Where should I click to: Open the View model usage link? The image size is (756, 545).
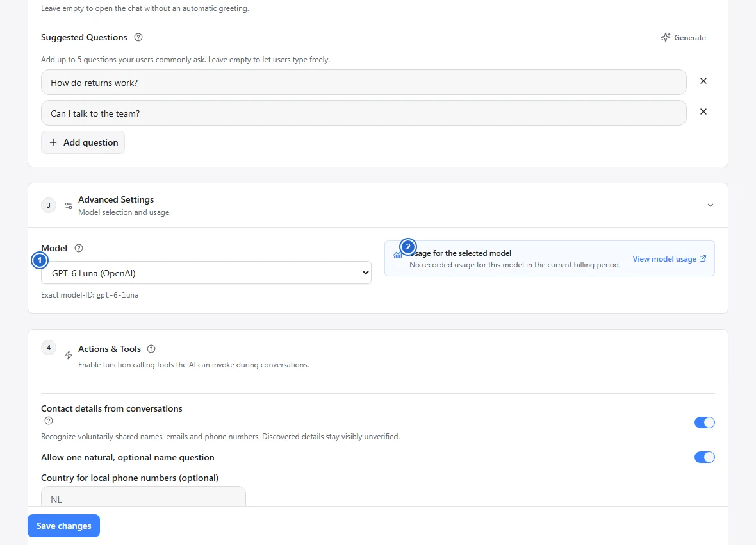pos(670,259)
